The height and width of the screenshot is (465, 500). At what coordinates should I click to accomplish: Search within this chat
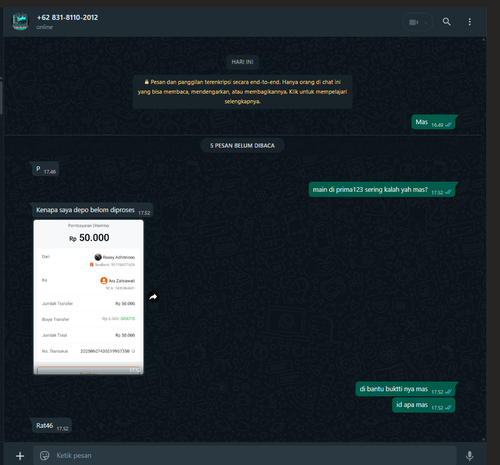click(446, 22)
